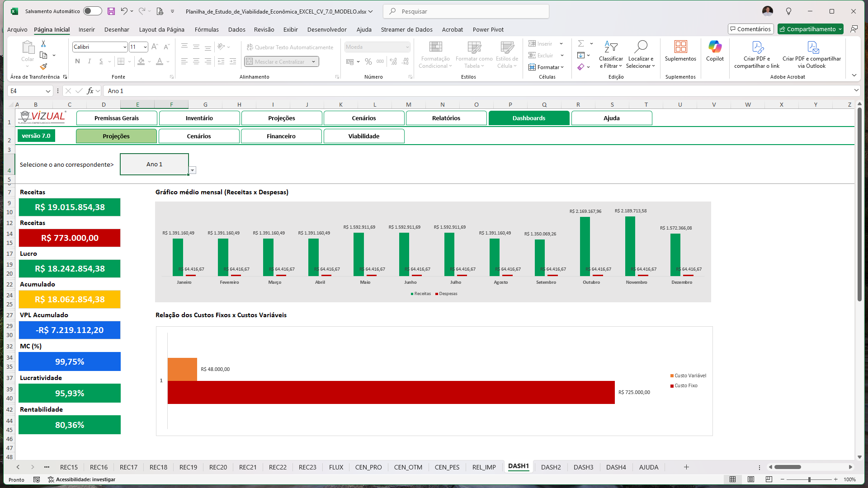Click the font color A icon

pos(160,61)
